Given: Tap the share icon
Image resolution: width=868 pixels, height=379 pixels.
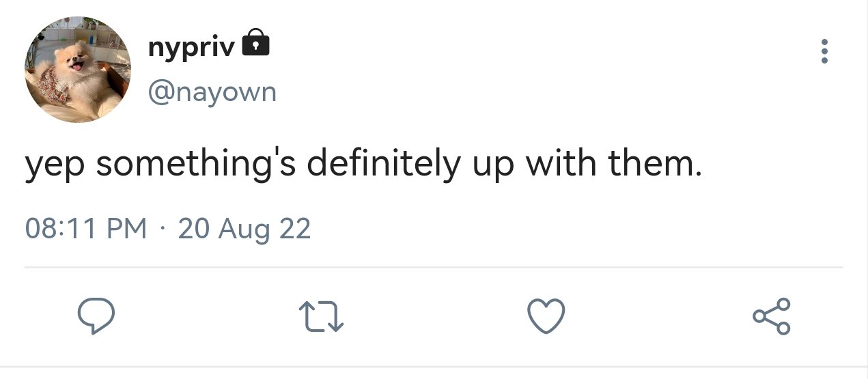Looking at the screenshot, I should tap(772, 317).
